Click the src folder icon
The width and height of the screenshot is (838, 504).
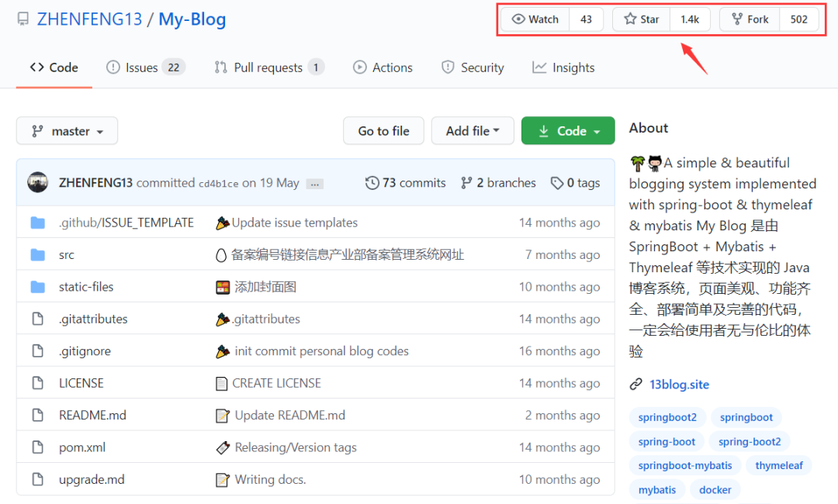tap(37, 254)
